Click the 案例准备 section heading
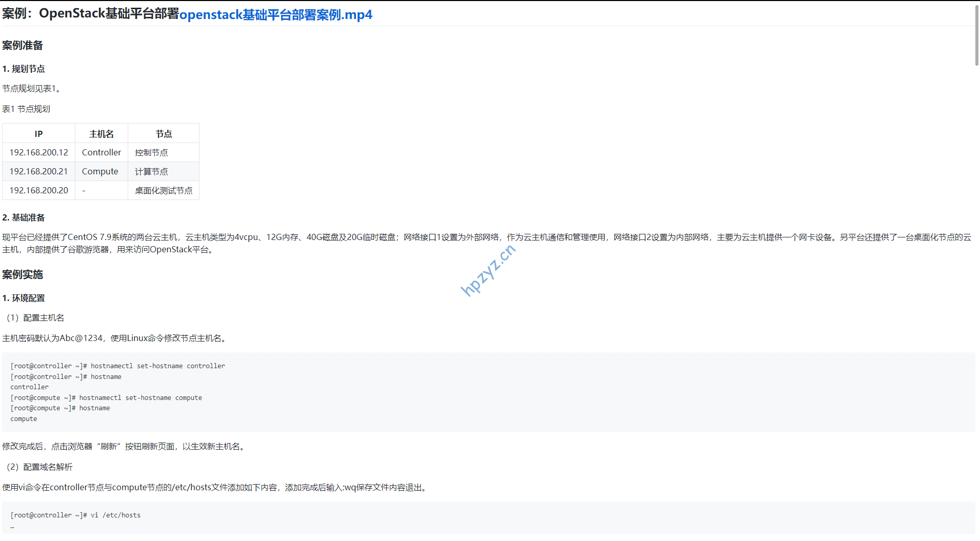This screenshot has height=541, width=980. (23, 46)
